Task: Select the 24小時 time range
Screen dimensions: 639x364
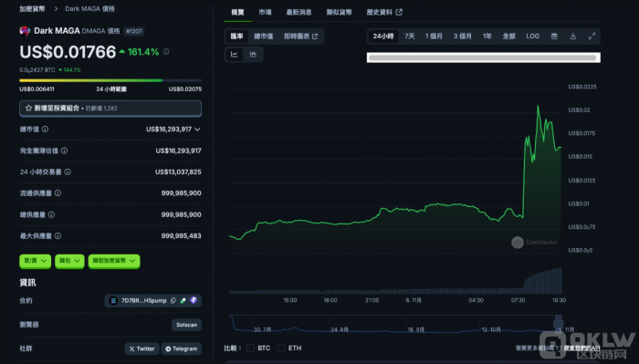Action: click(x=383, y=36)
